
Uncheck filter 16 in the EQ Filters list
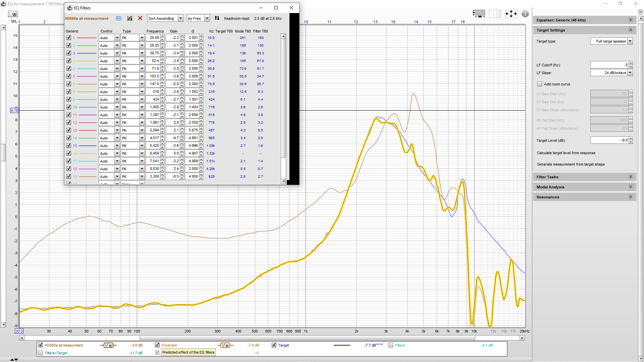click(69, 154)
